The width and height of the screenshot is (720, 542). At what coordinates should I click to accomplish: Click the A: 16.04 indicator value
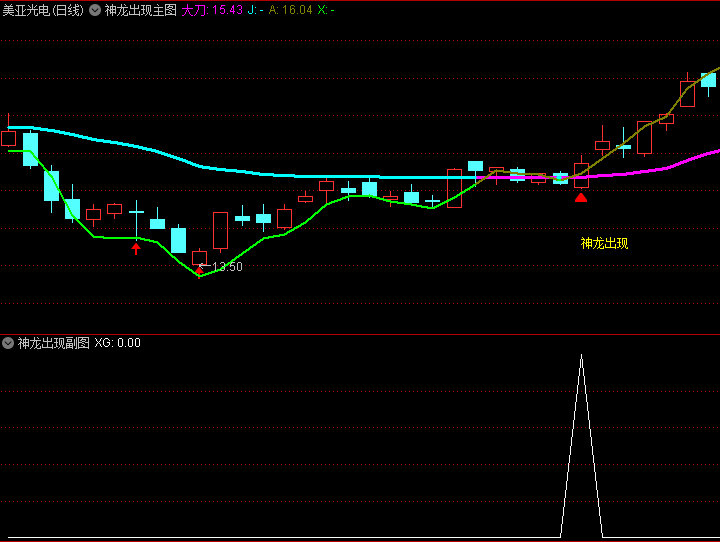(290, 10)
